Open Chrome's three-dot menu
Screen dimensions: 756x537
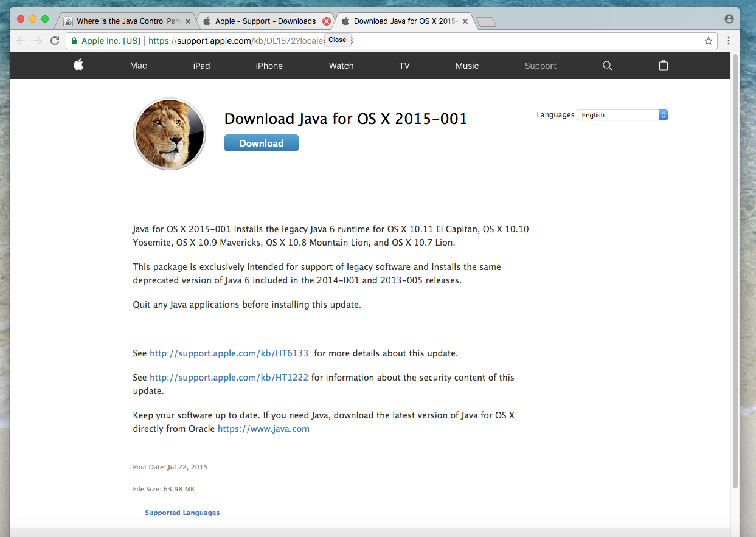tap(729, 41)
